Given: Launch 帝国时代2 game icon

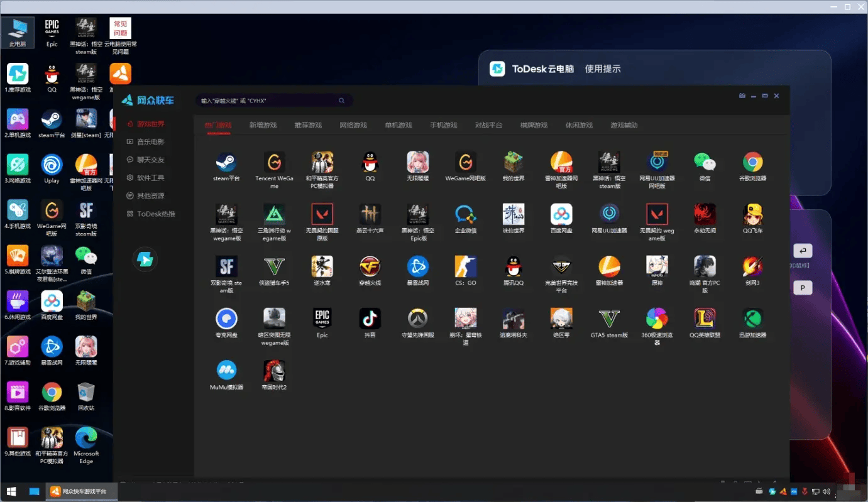Looking at the screenshot, I should click(x=274, y=371).
